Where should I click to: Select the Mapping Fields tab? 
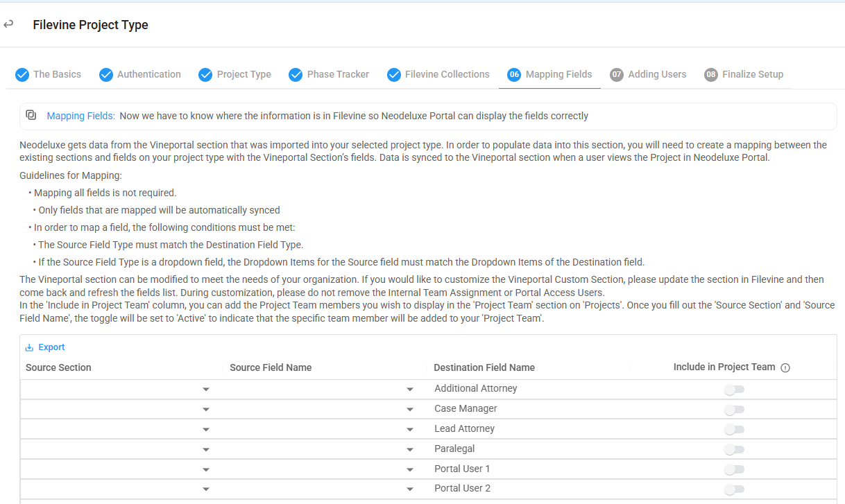tap(550, 74)
